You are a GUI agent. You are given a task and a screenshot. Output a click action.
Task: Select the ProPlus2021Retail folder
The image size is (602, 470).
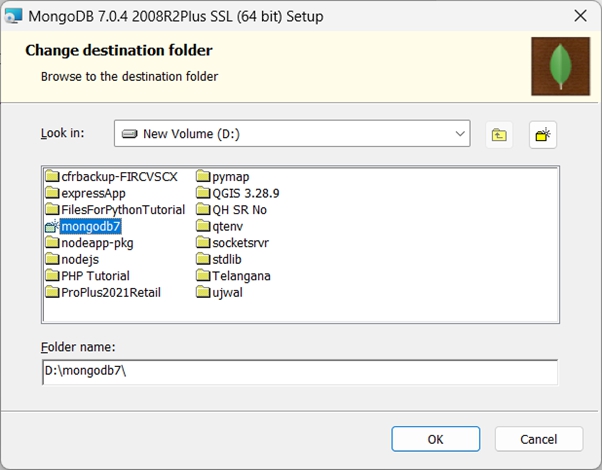point(110,292)
